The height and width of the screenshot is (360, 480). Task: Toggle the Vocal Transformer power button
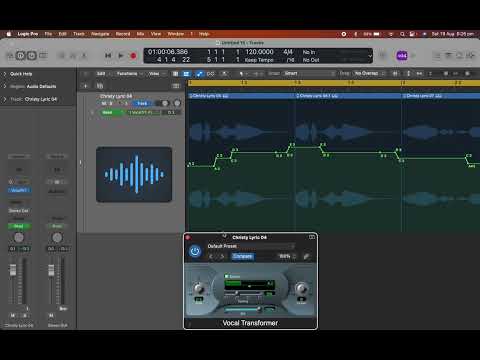click(195, 251)
